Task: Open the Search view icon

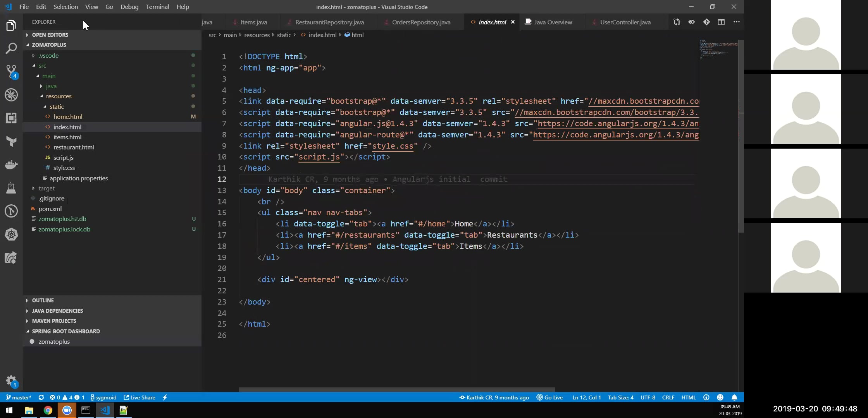Action: [x=11, y=48]
